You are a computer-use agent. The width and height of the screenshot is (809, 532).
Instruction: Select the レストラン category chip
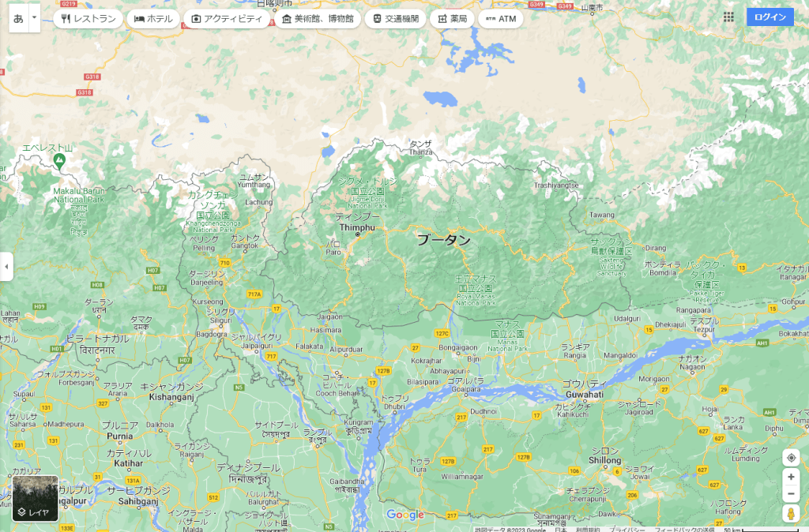88,18
